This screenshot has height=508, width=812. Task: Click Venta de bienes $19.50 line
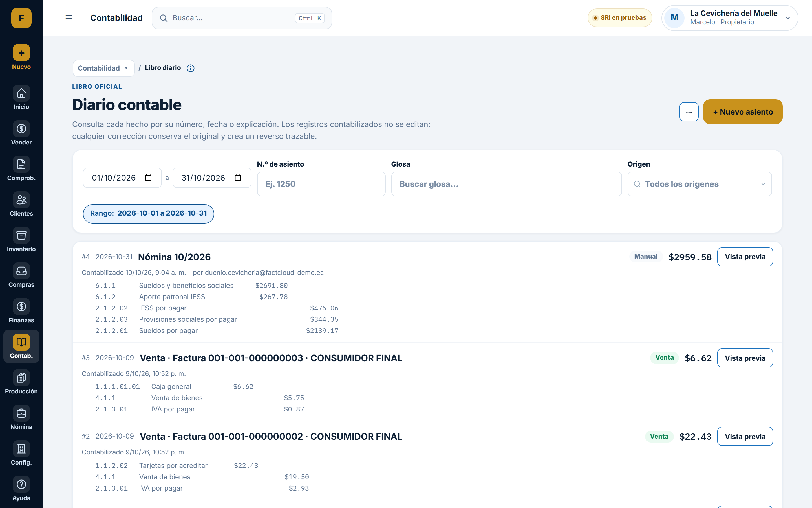(202, 477)
